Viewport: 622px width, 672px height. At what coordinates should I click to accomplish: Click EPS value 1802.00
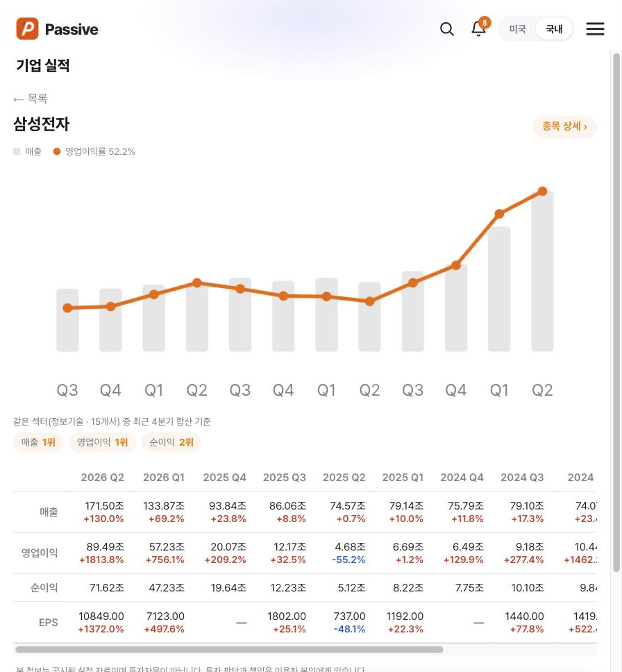click(x=287, y=616)
